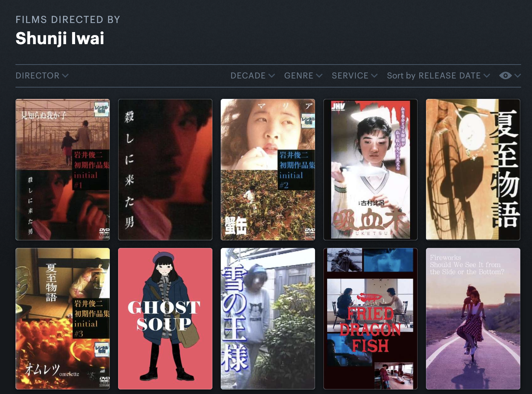The width and height of the screenshot is (532, 394).
Task: Open the DECADE filter dropdown
Action: coord(252,75)
